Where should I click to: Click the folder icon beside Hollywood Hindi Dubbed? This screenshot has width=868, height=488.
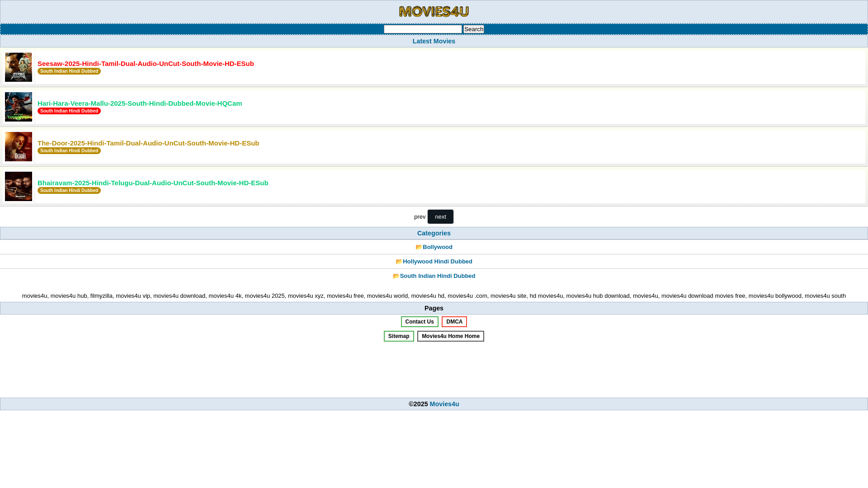[399, 262]
